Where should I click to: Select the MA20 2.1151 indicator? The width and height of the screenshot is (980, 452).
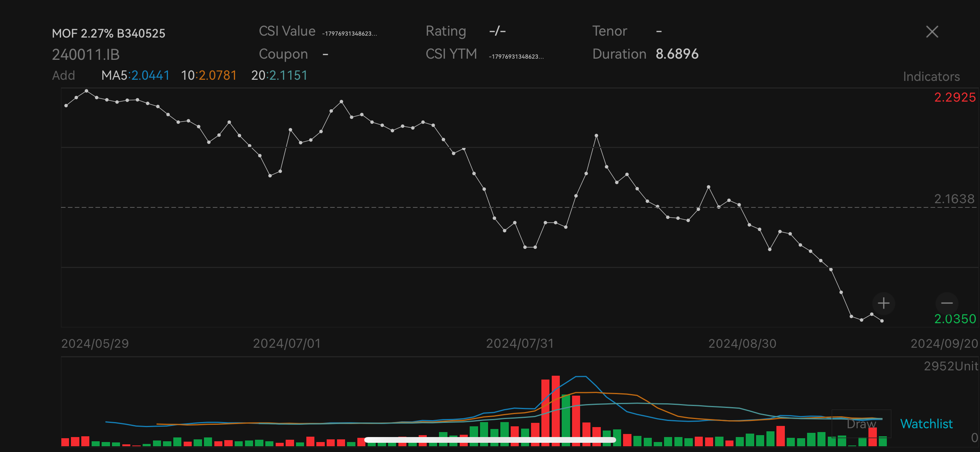click(x=279, y=76)
